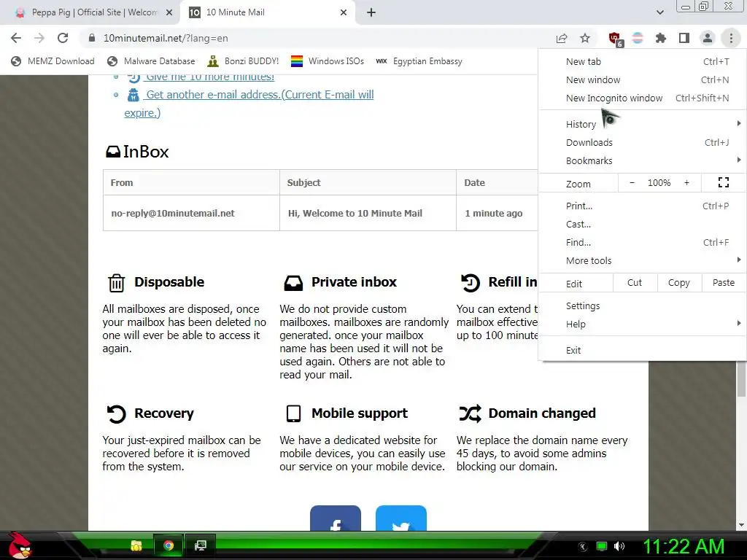Expand the History submenu
This screenshot has width=747, height=560.
click(x=642, y=124)
